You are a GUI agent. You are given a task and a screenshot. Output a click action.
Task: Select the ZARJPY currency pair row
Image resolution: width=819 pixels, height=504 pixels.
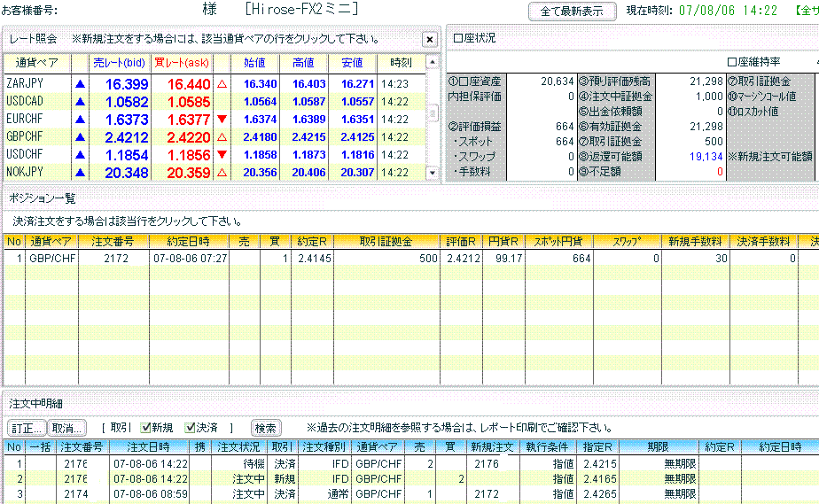coord(215,83)
